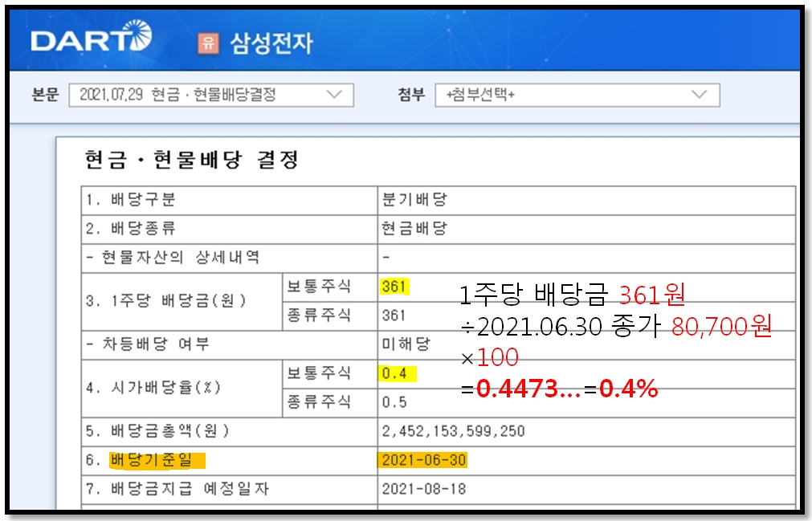Image resolution: width=812 pixels, height=521 pixels.
Task: Click the 현금ㆍ현물배당 결정 heading
Action: (x=192, y=160)
